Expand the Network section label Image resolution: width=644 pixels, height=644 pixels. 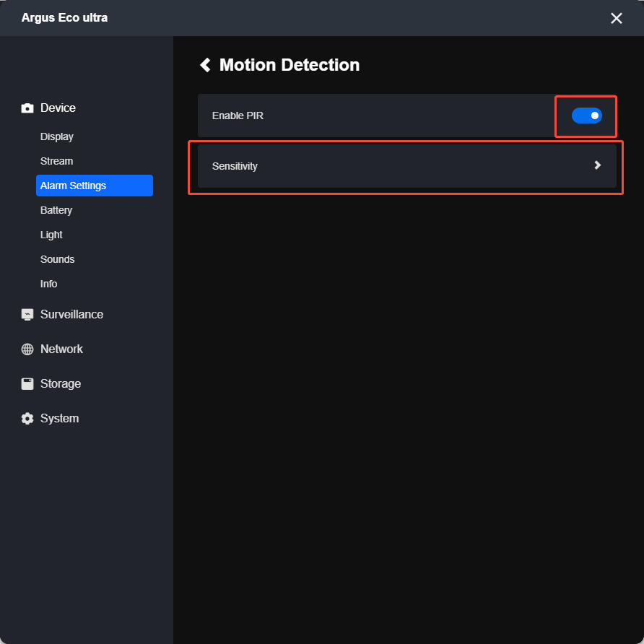coord(61,349)
